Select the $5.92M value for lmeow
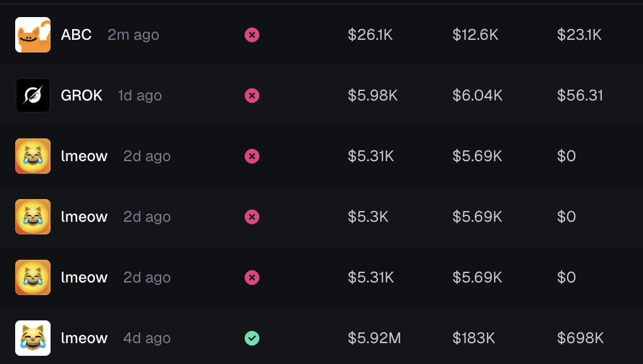643x364 pixels. tap(374, 338)
